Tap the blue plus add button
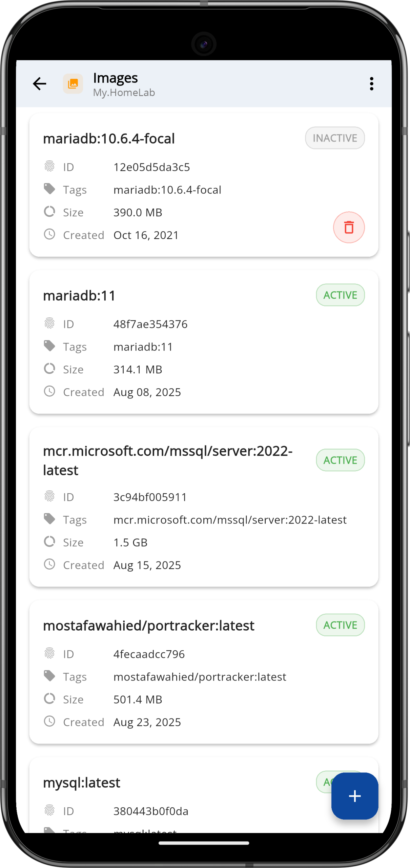 click(x=354, y=796)
